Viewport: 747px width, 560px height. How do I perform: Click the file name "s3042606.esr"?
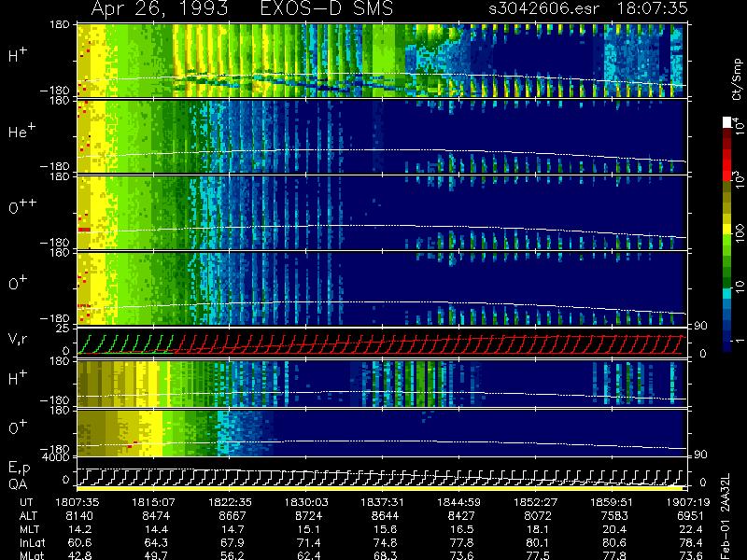point(543,8)
